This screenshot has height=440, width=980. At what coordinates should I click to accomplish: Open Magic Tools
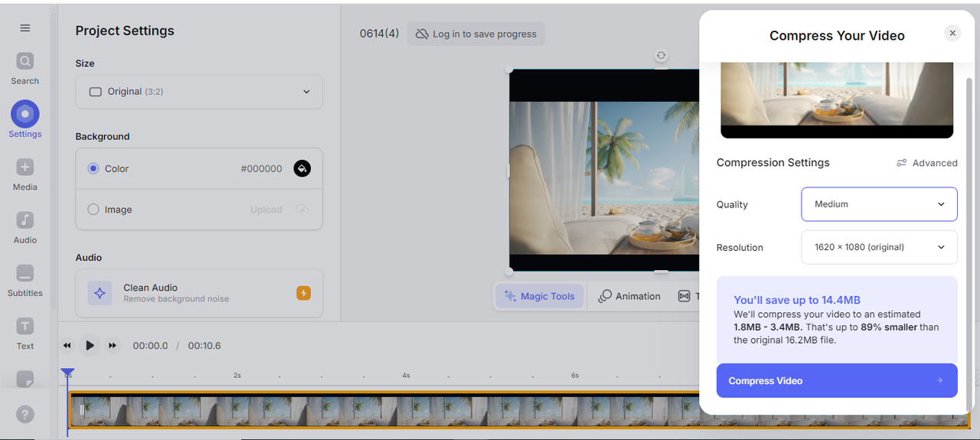(x=539, y=296)
